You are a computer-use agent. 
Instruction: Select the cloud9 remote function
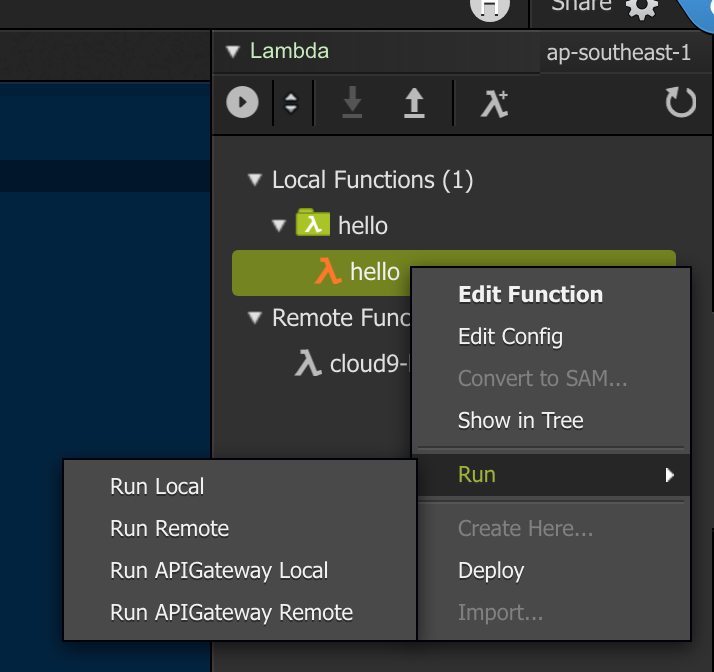[x=352, y=364]
